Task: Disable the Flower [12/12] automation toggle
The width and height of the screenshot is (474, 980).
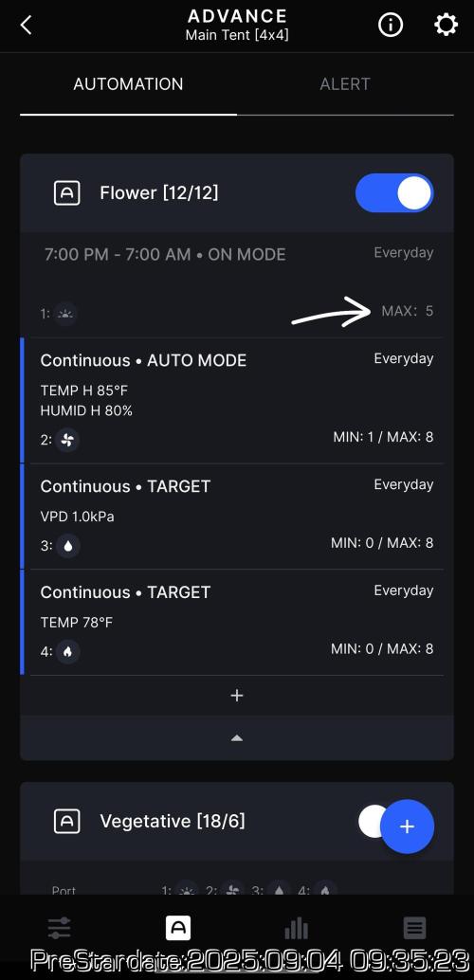Action: [x=394, y=193]
